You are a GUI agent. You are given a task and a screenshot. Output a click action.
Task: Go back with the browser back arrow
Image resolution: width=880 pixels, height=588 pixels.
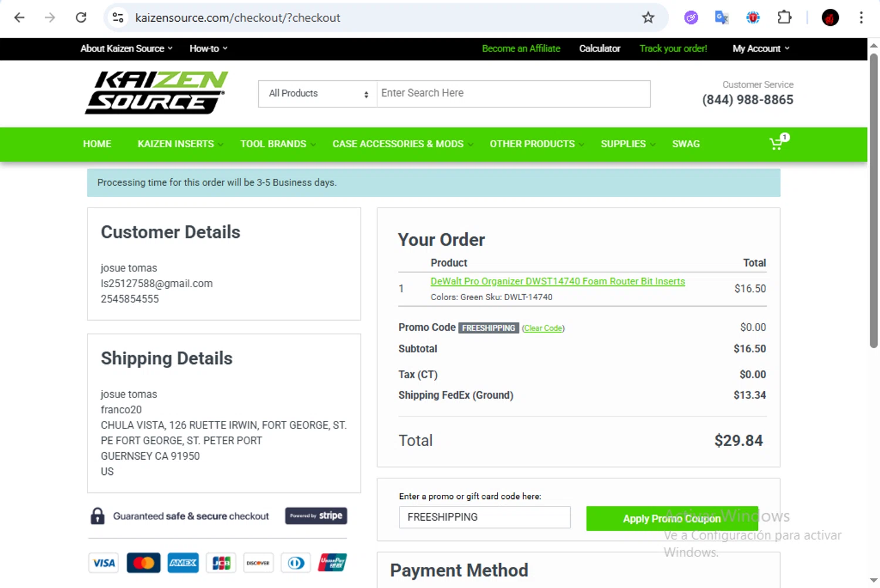click(x=19, y=18)
